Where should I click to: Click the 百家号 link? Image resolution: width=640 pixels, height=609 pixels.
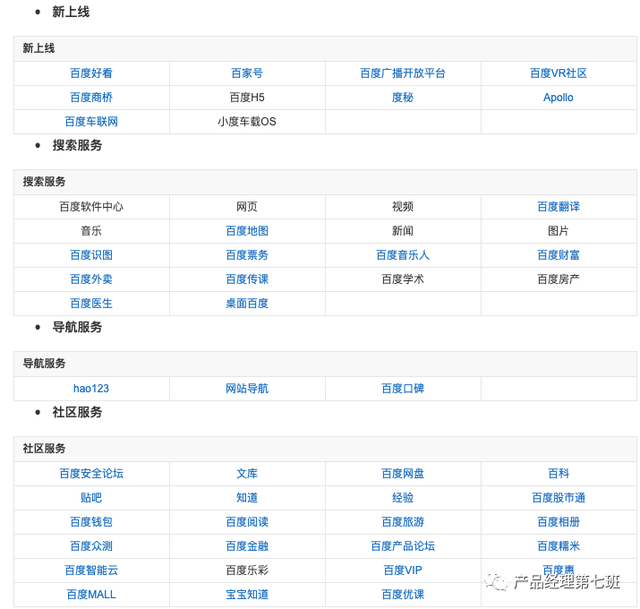tap(247, 73)
